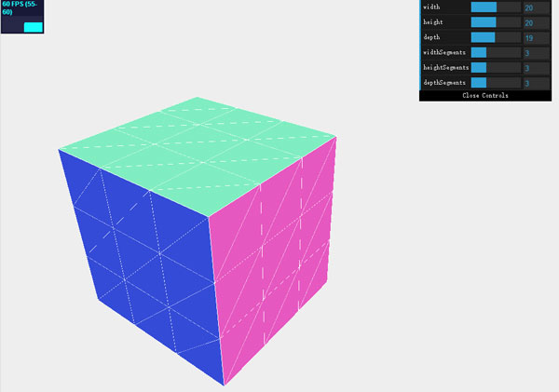559x392 pixels.
Task: Click the depthSegments label text
Action: pos(444,83)
